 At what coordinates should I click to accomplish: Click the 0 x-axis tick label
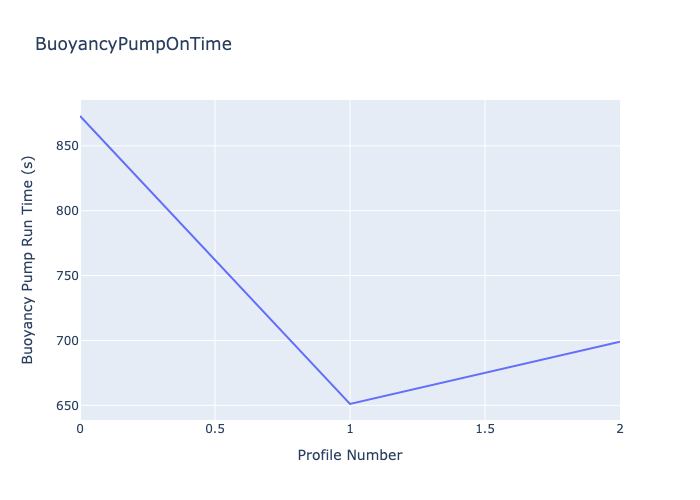[x=80, y=429]
